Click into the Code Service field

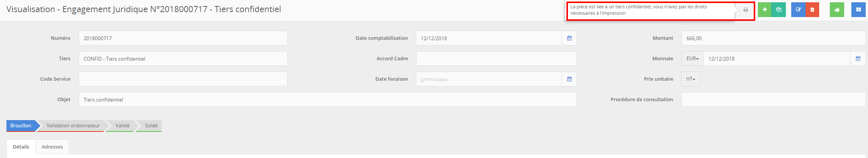(183, 79)
